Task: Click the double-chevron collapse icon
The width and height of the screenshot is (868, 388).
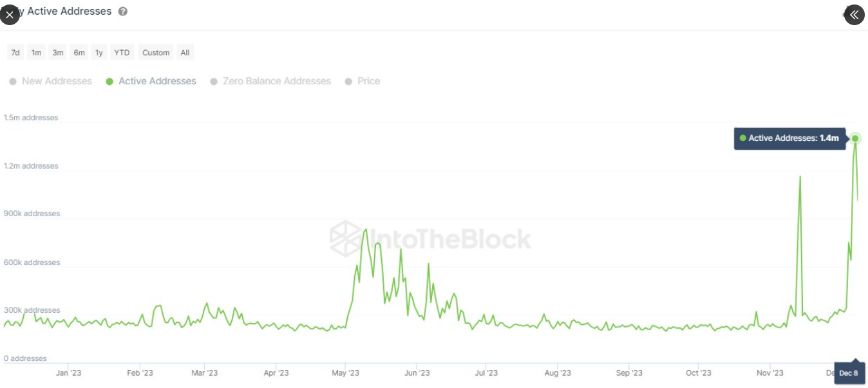Action: [854, 14]
